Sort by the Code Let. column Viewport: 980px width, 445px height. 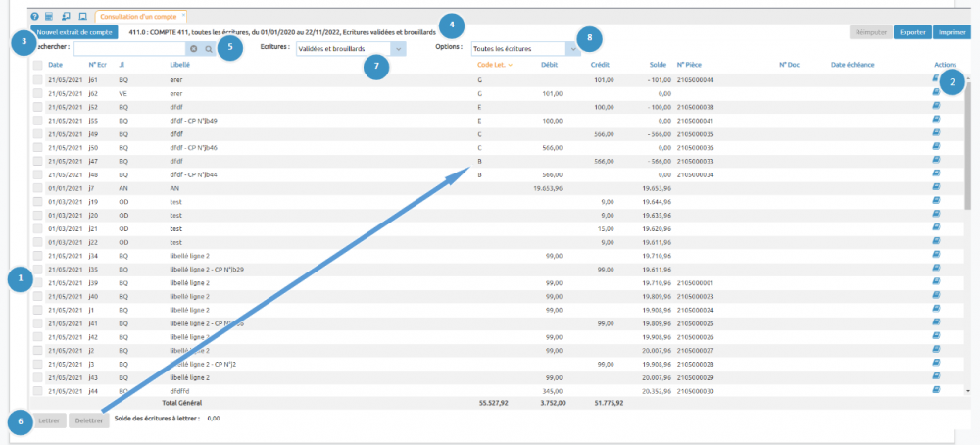tap(494, 65)
